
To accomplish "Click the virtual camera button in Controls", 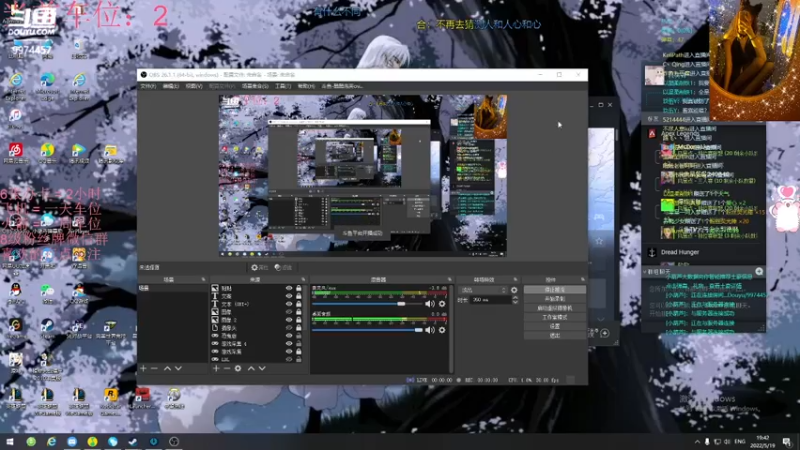I will [x=555, y=308].
